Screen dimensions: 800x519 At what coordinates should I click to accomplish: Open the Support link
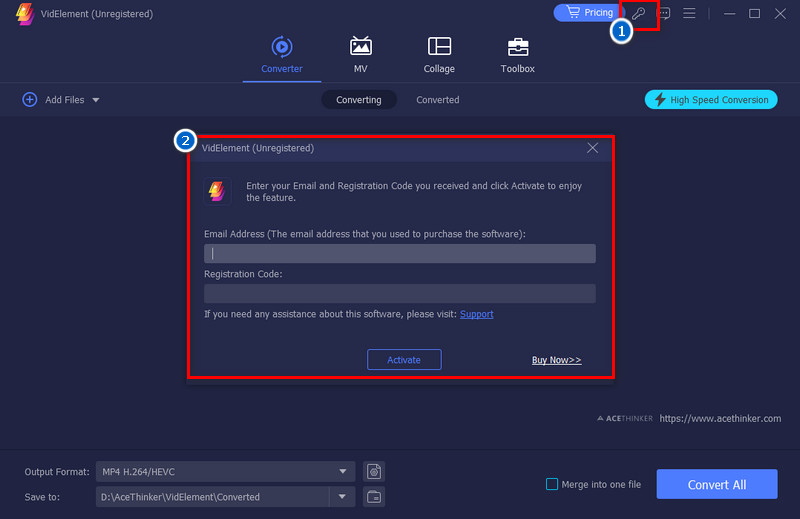(x=476, y=314)
